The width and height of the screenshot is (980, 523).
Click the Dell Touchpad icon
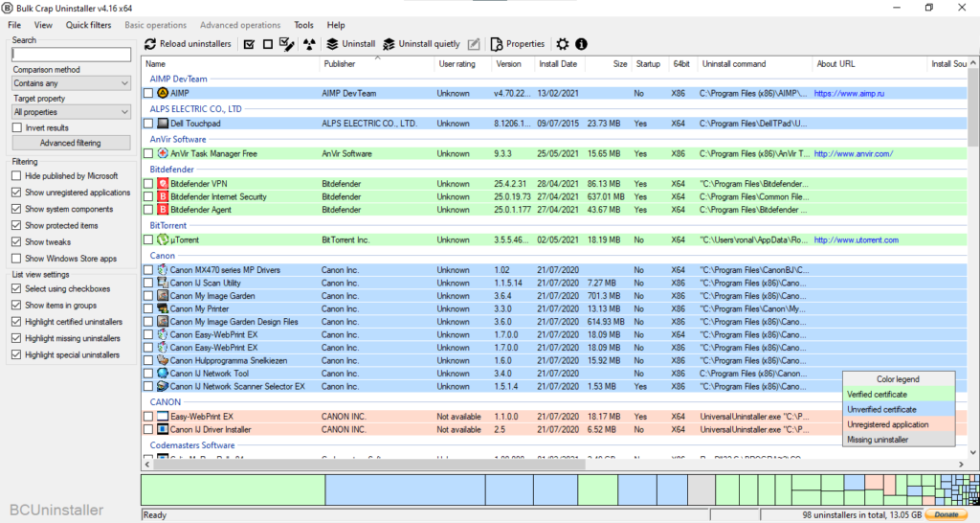[x=163, y=124]
